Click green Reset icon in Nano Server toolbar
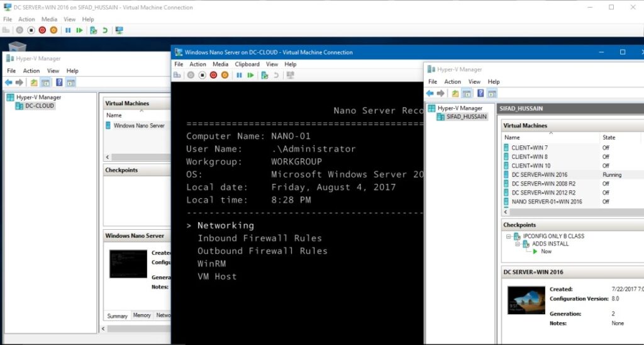Screen dimensions: 644x345 pyautogui.click(x=250, y=76)
